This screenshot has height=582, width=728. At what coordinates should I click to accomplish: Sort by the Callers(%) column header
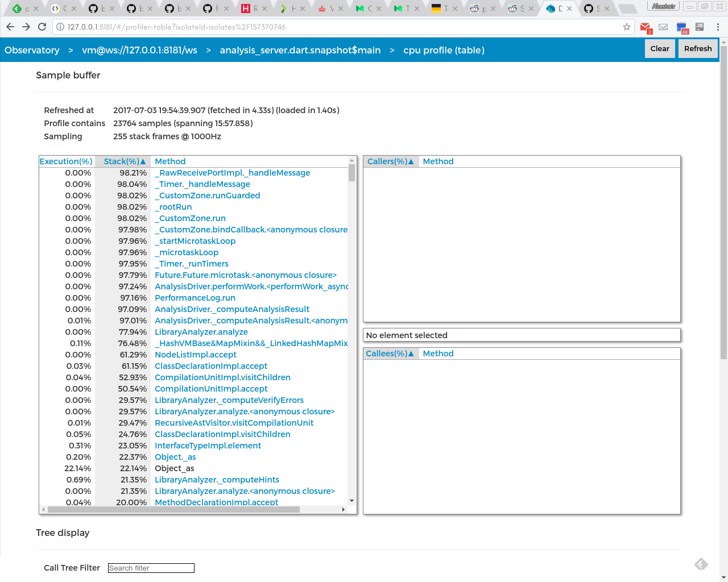[x=391, y=161]
